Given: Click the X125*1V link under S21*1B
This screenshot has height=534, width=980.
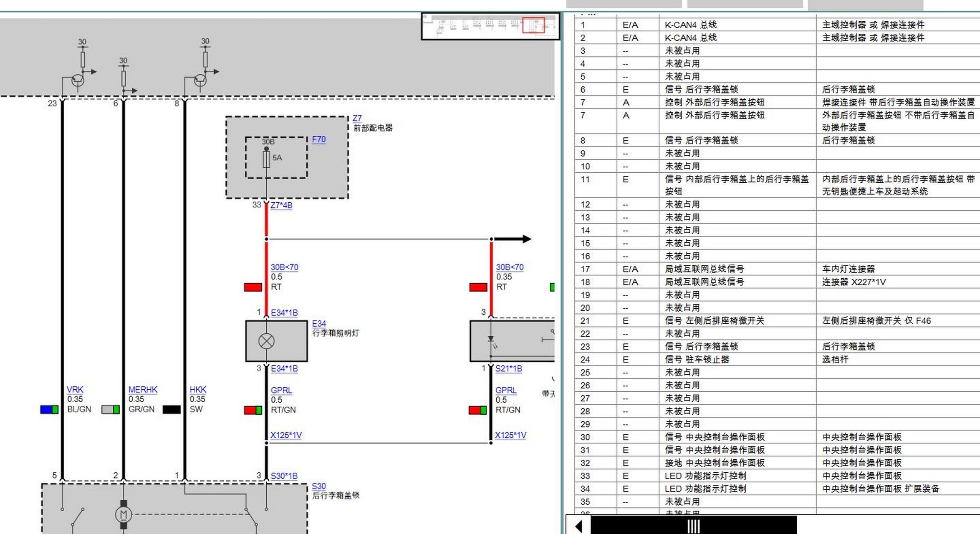Looking at the screenshot, I should click(x=510, y=435).
